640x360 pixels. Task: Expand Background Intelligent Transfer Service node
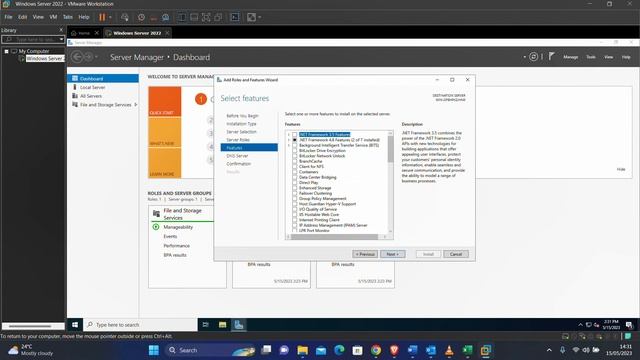(289, 145)
